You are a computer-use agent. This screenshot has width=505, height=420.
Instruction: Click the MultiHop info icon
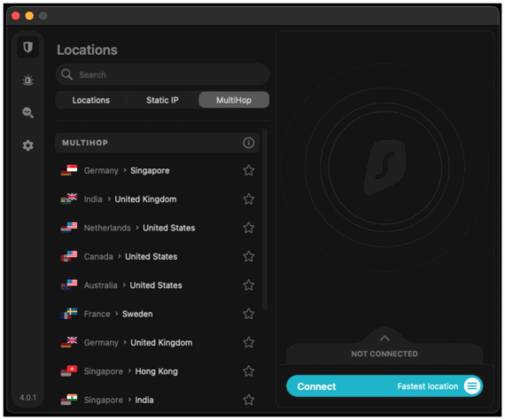point(248,143)
